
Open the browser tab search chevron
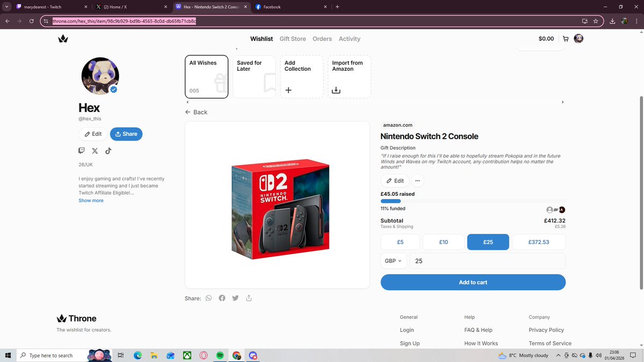(x=6, y=7)
